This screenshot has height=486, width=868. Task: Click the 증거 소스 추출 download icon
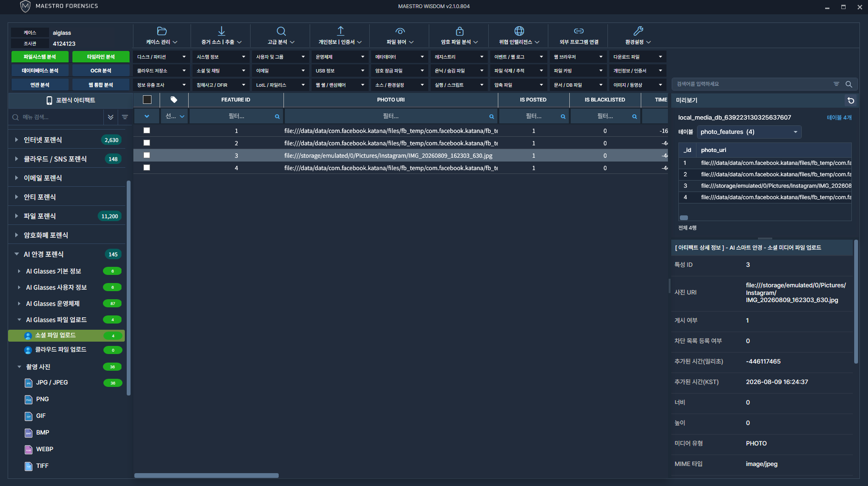[x=222, y=31]
